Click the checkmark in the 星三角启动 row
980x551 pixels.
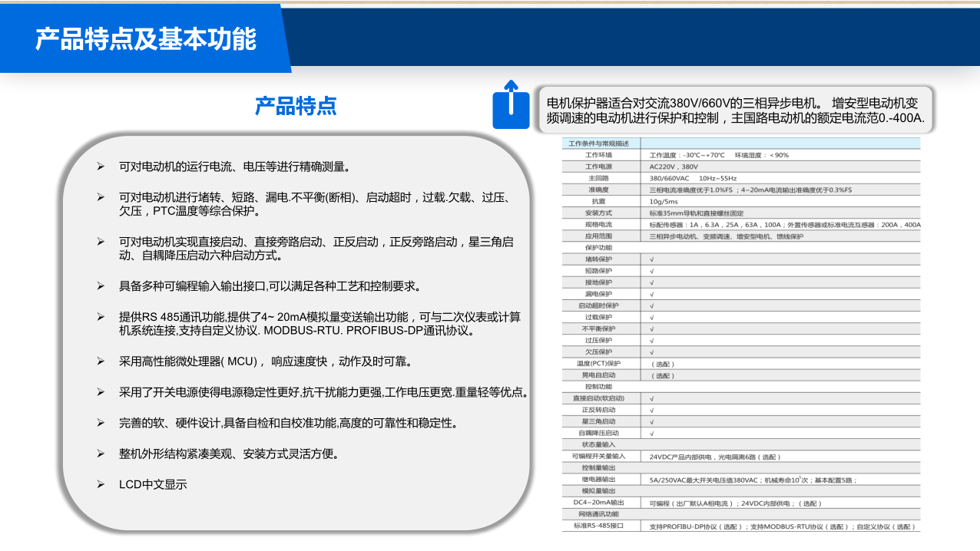coord(652,421)
